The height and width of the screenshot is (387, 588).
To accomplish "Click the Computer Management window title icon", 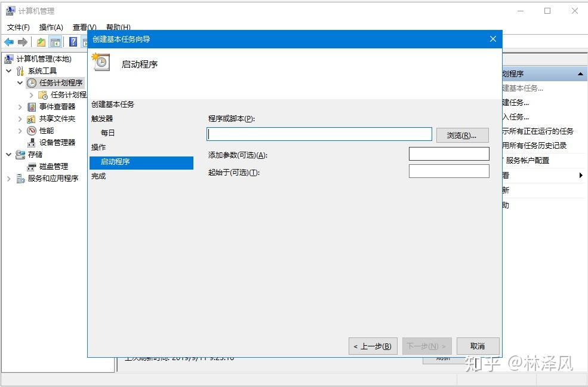I will pyautogui.click(x=11, y=11).
